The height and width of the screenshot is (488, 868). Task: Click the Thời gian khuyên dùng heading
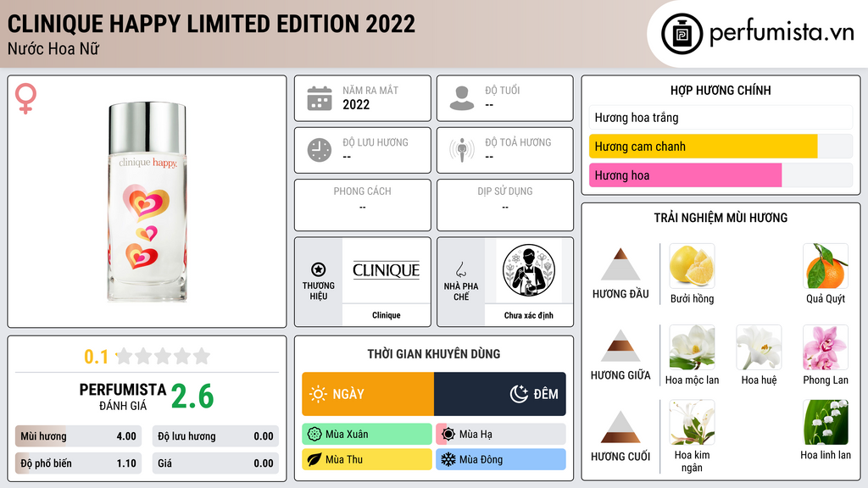(x=434, y=353)
